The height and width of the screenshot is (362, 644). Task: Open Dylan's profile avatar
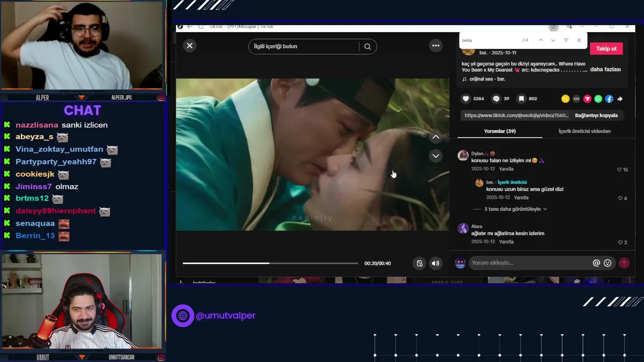coord(463,155)
